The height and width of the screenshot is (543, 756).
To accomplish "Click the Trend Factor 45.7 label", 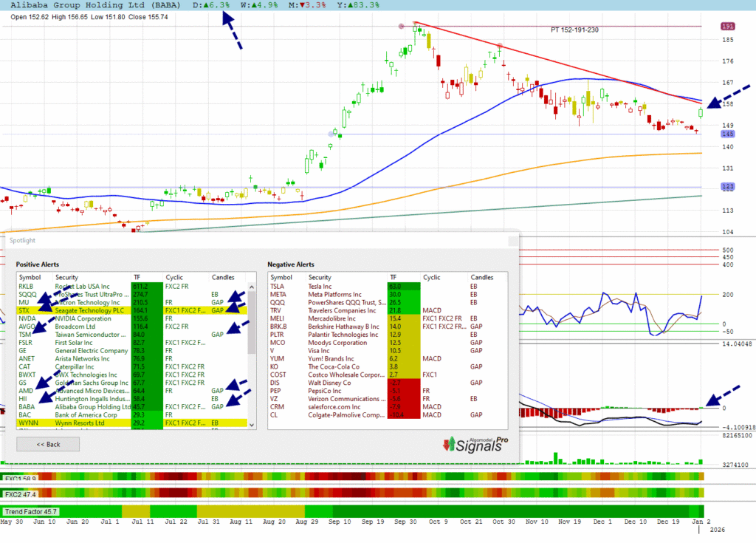I will pyautogui.click(x=30, y=511).
